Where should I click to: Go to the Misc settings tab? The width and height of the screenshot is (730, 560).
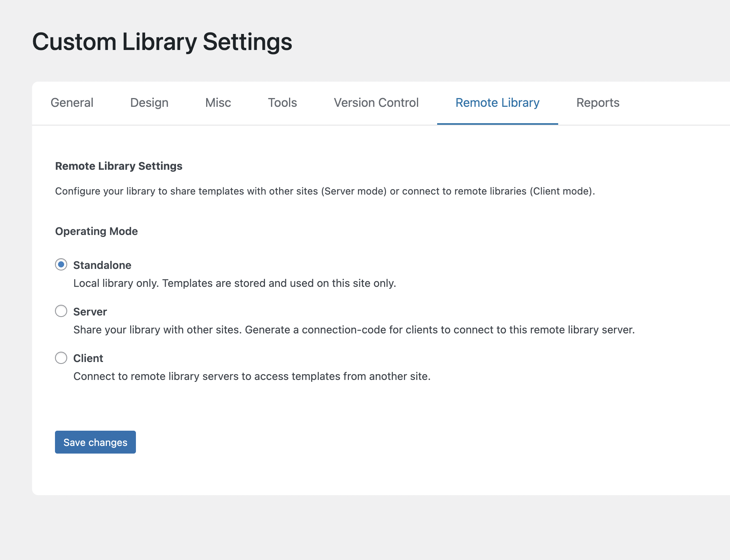click(x=218, y=103)
